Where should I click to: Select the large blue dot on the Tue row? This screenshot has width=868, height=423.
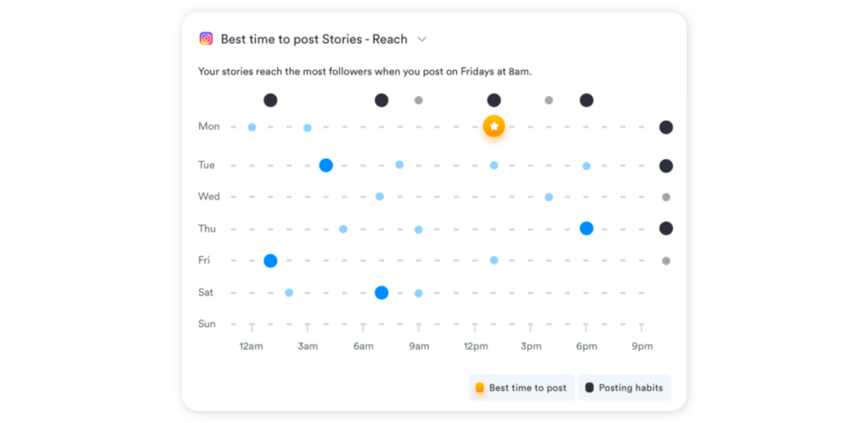point(326,165)
